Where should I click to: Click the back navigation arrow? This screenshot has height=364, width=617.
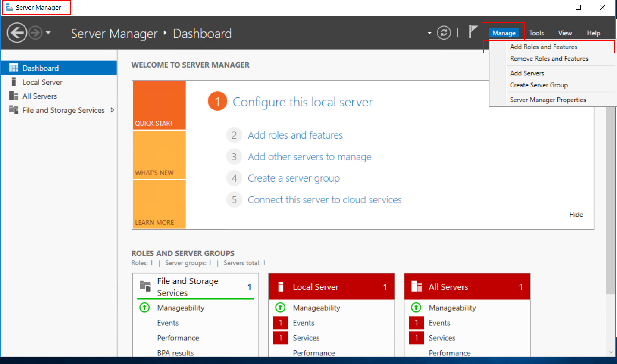tap(17, 33)
